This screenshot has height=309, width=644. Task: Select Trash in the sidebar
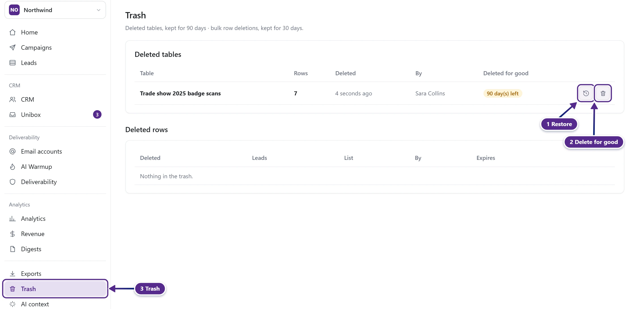click(x=55, y=289)
